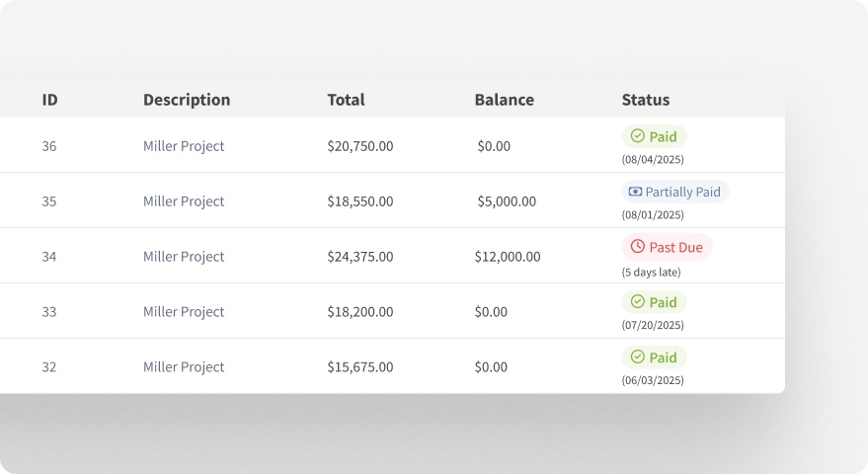Open invoice ID 34
Image resolution: width=868 pixels, height=474 pixels.
pyautogui.click(x=49, y=257)
